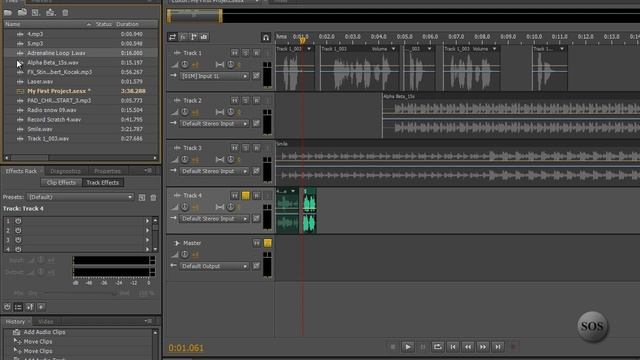
Task: Click Insert into Multitrack icon in Files panel
Action: [51, 13]
